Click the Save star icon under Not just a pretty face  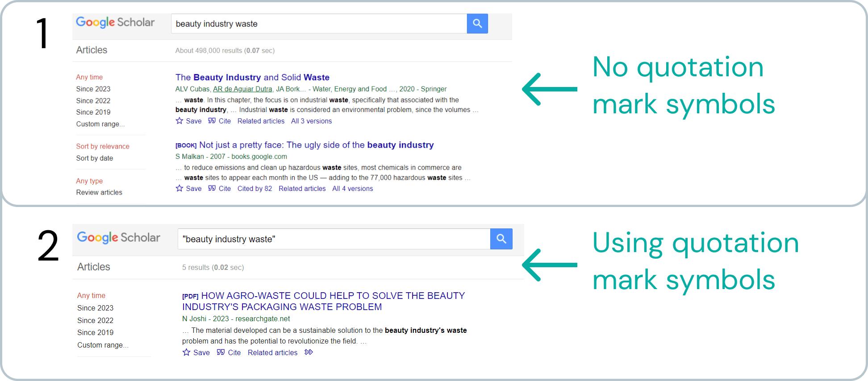pyautogui.click(x=179, y=188)
